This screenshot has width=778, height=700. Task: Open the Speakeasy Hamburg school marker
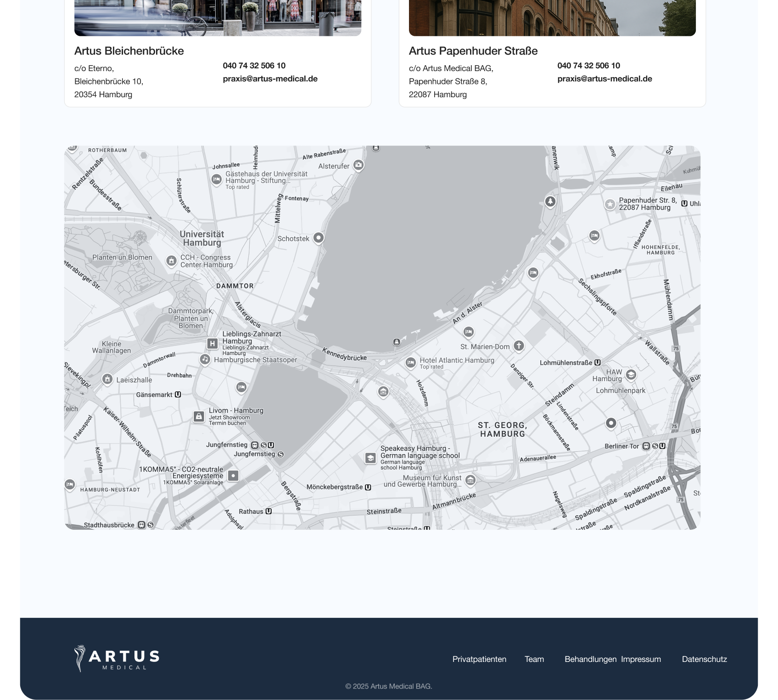[370, 458]
